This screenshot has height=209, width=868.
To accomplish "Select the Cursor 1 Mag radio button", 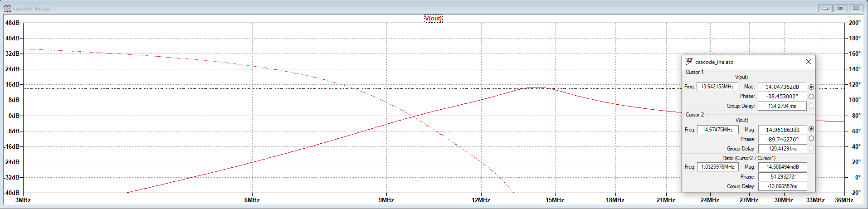I will click(x=811, y=87).
